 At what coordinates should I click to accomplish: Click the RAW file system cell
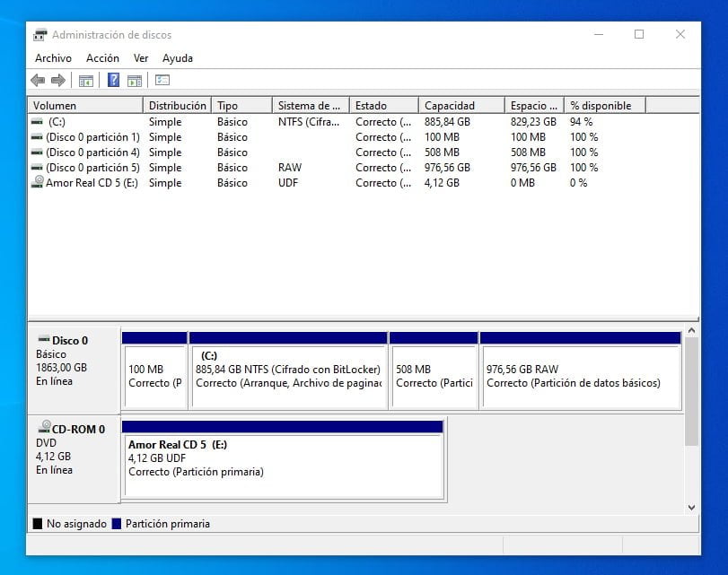pyautogui.click(x=290, y=168)
